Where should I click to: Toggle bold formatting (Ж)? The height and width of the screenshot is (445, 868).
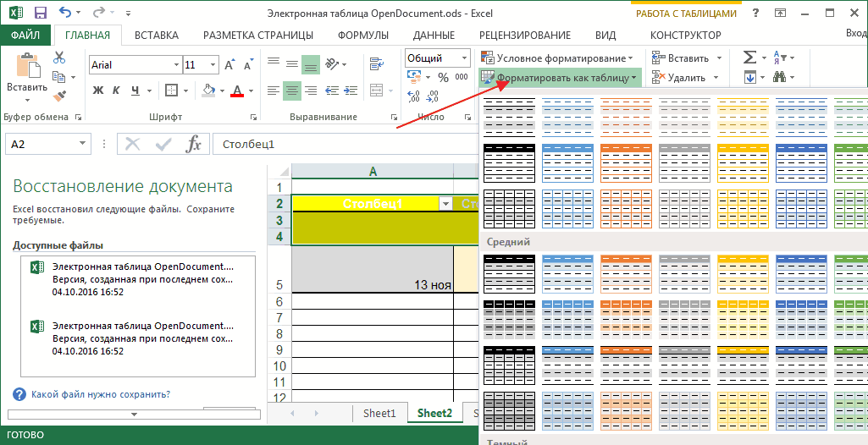[98, 91]
